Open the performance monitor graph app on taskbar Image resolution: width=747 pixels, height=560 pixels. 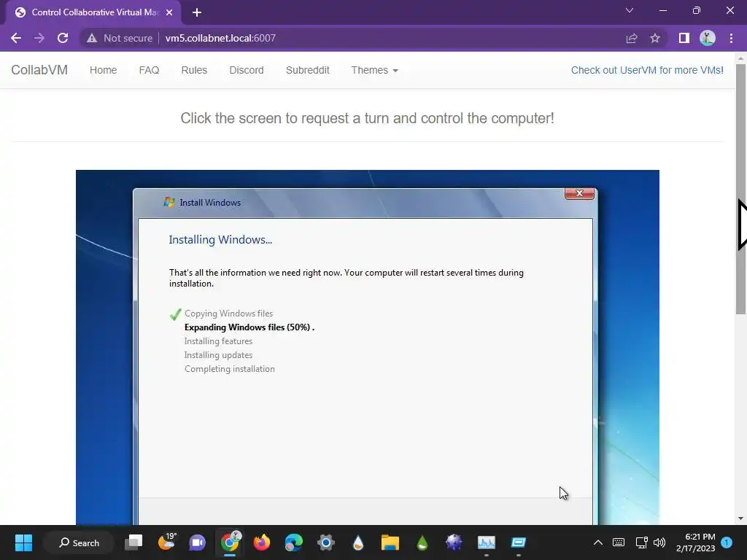[x=487, y=542]
